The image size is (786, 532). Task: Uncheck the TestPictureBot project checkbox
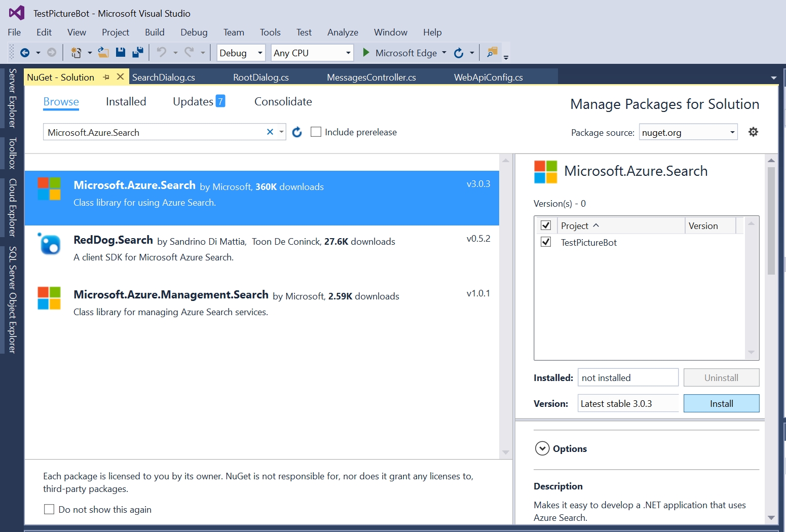click(x=546, y=242)
